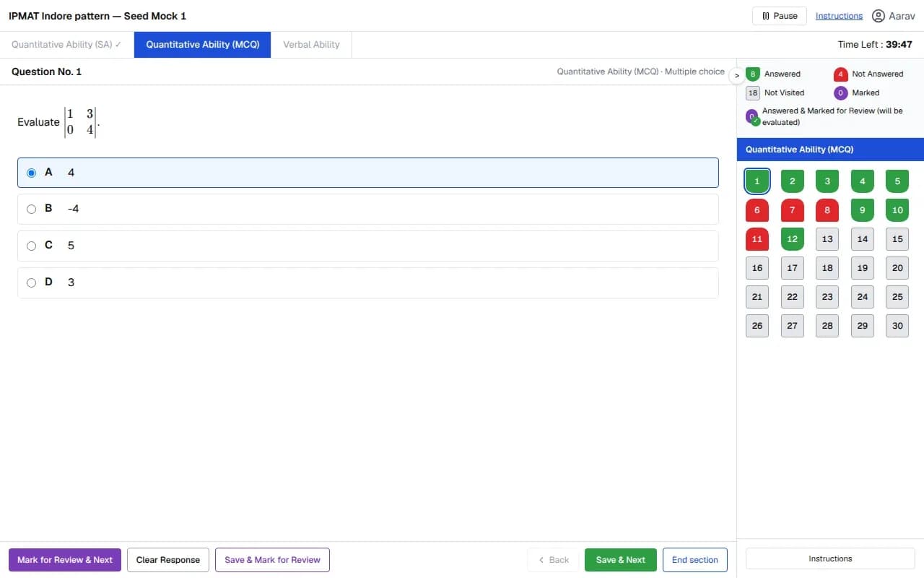Click the red Not Answered count badge
Image resolution: width=924 pixels, height=578 pixels.
[x=840, y=74]
